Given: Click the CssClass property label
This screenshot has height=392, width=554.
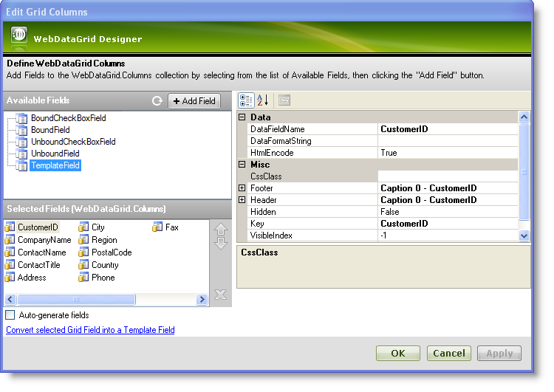Looking at the screenshot, I should click(x=266, y=176).
